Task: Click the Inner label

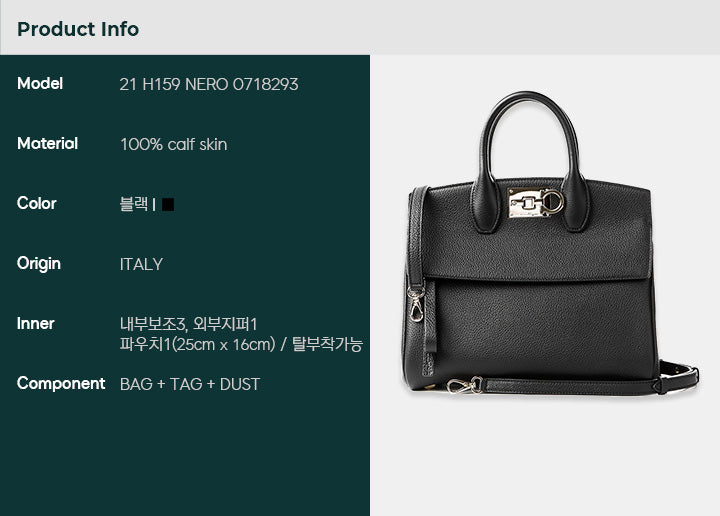Action: [x=35, y=324]
